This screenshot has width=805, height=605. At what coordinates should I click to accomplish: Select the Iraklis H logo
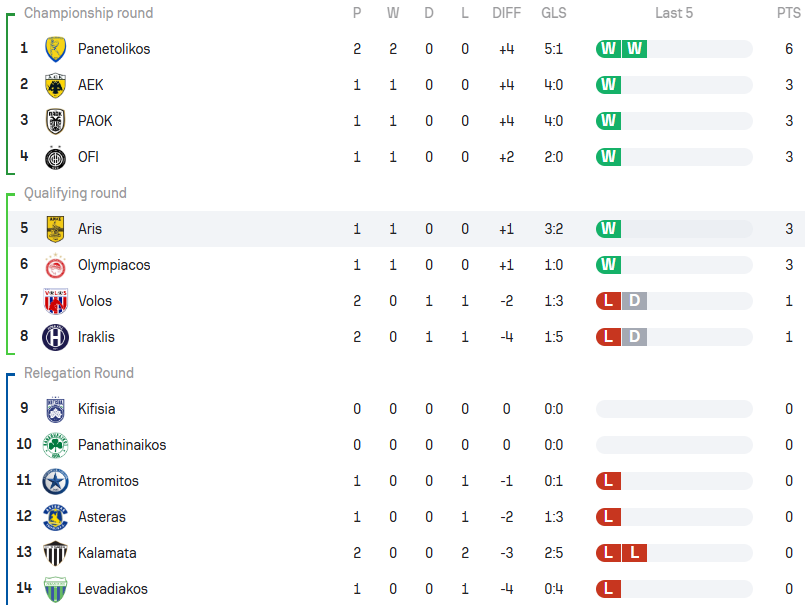pyautogui.click(x=55, y=337)
